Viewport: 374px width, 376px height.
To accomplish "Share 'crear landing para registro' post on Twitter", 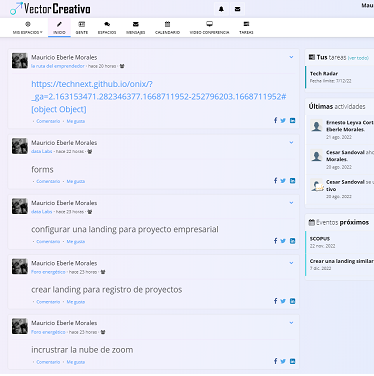I will pos(283,301).
